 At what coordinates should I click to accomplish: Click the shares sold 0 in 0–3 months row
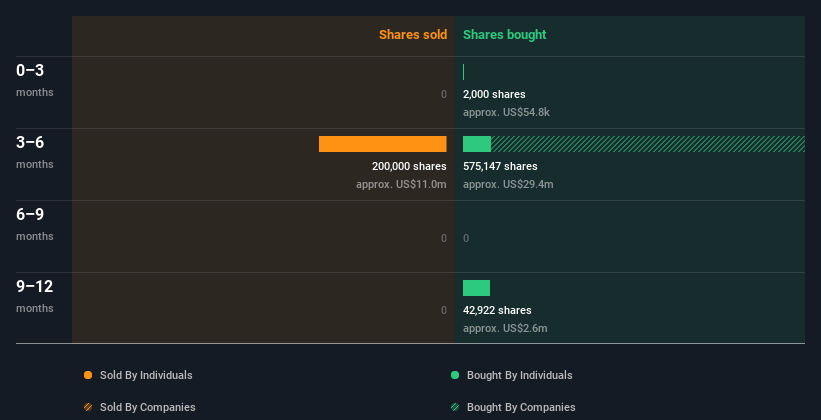click(x=444, y=94)
